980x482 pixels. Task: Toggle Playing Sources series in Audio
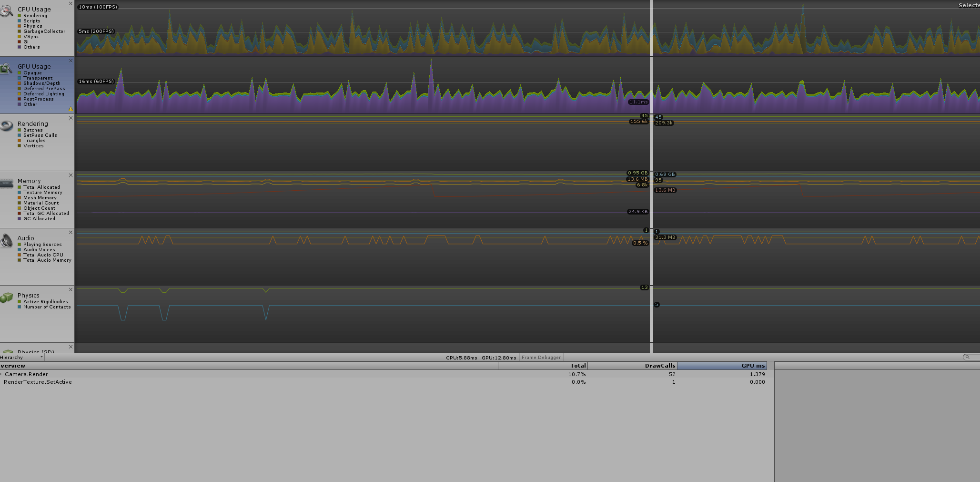tap(40, 245)
